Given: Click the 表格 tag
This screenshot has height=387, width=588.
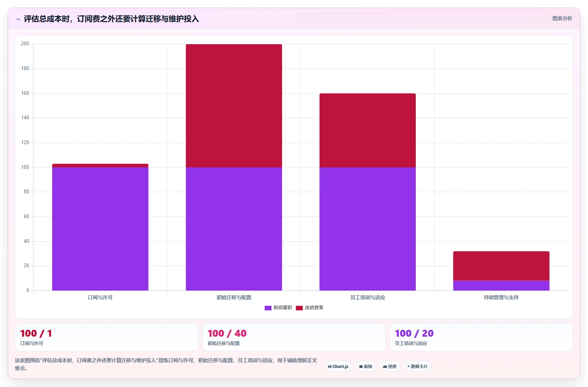Looking at the screenshot, I should (365, 366).
